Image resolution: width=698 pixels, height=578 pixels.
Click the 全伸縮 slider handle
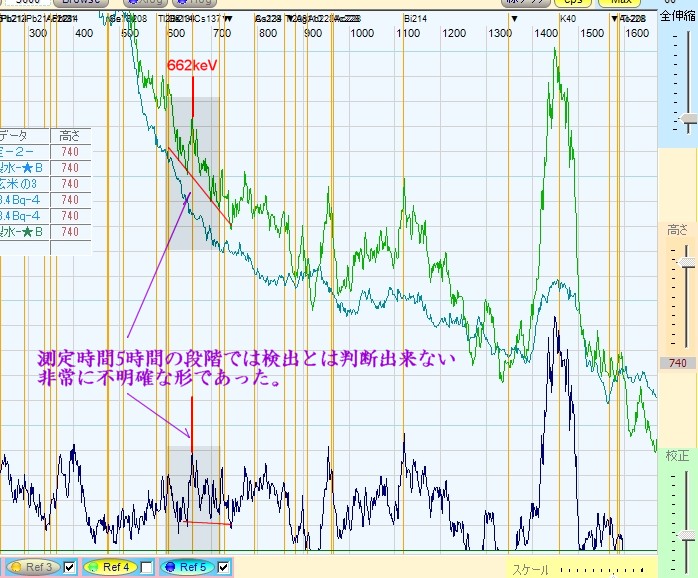click(x=689, y=119)
